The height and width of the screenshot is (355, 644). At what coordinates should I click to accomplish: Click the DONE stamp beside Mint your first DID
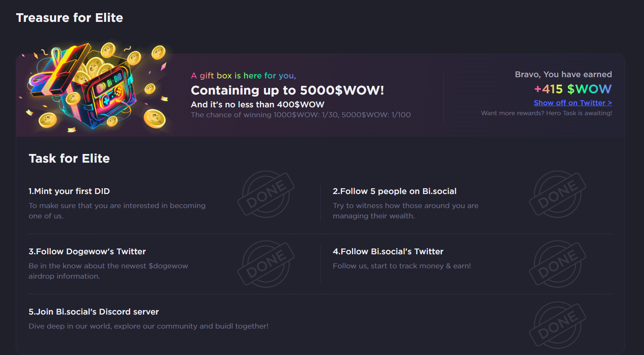coord(266,194)
